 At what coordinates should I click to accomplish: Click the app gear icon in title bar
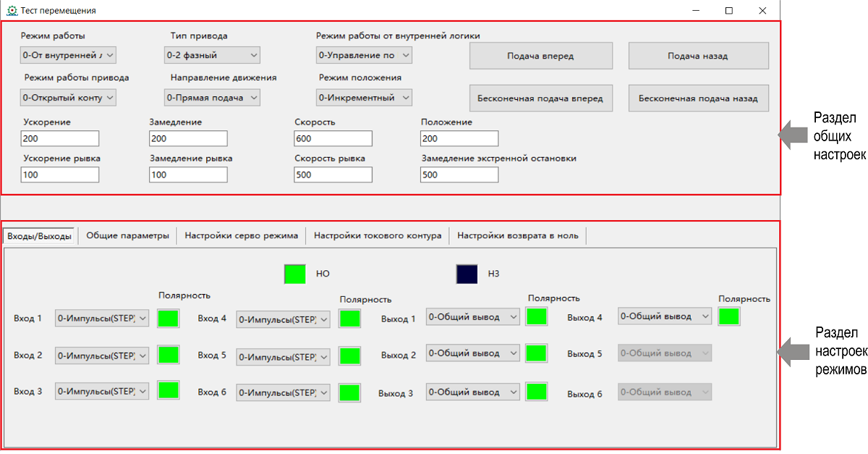(12, 11)
